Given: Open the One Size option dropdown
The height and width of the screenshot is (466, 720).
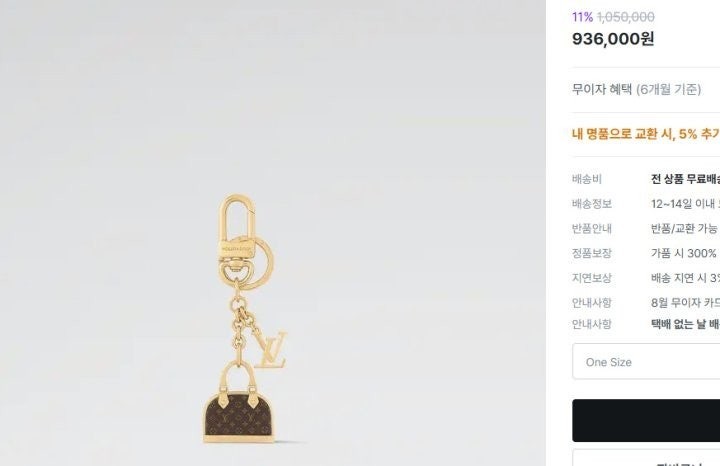Looking at the screenshot, I should point(646,362).
